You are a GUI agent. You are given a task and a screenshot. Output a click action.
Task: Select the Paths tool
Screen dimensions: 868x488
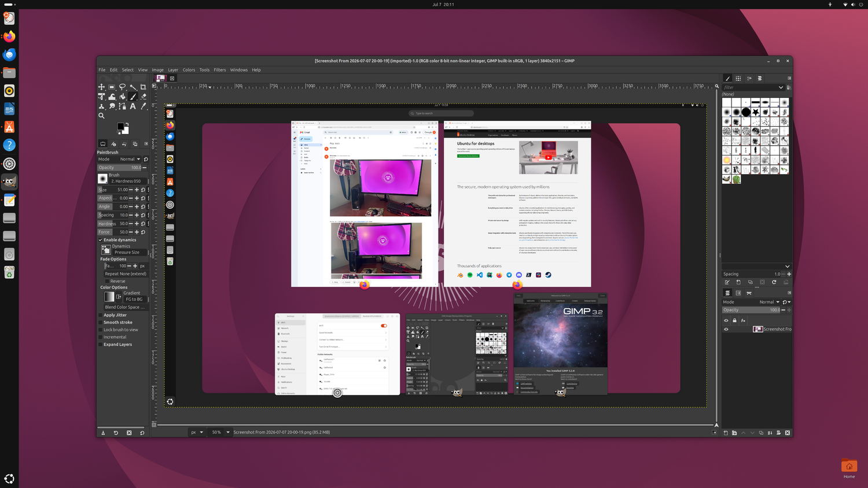coord(122,106)
